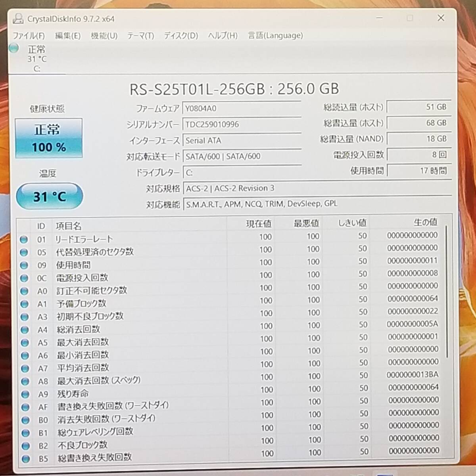The image size is (476, 476).
Task: Click the status dot for 総消去回数
Action: pos(25,329)
